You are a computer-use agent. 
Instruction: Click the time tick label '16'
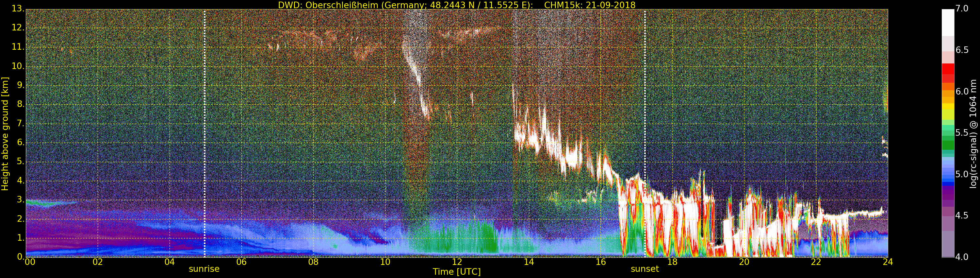[601, 262]
